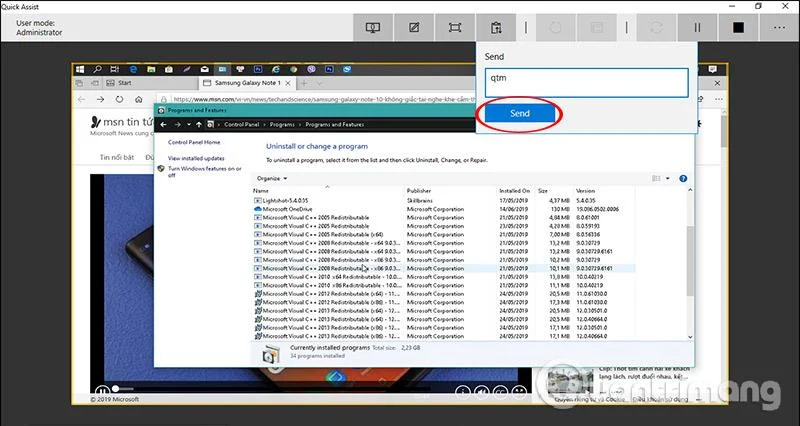The image size is (800, 426).
Task: Sort the programs list by Publisher column
Action: click(419, 191)
